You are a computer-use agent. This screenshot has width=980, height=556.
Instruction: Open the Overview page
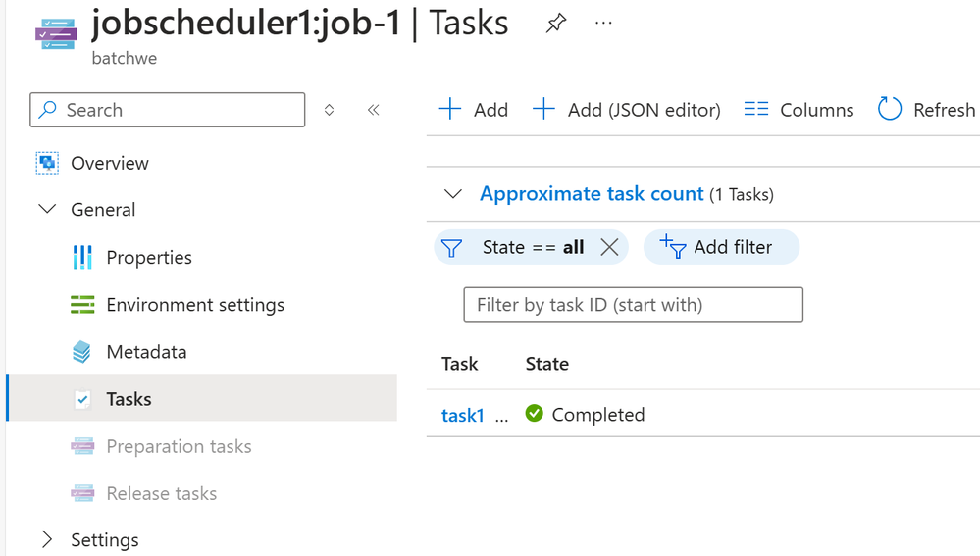110,163
